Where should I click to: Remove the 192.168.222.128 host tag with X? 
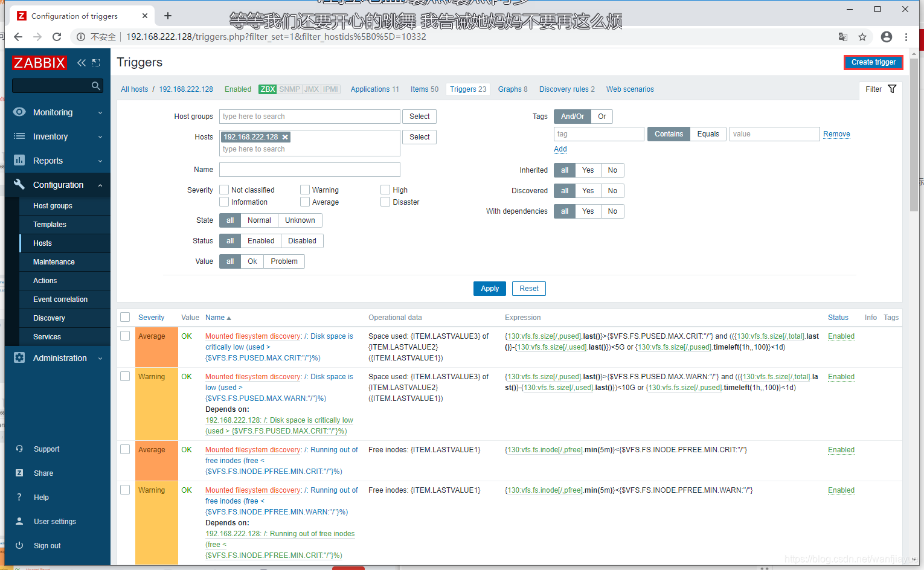click(x=285, y=137)
